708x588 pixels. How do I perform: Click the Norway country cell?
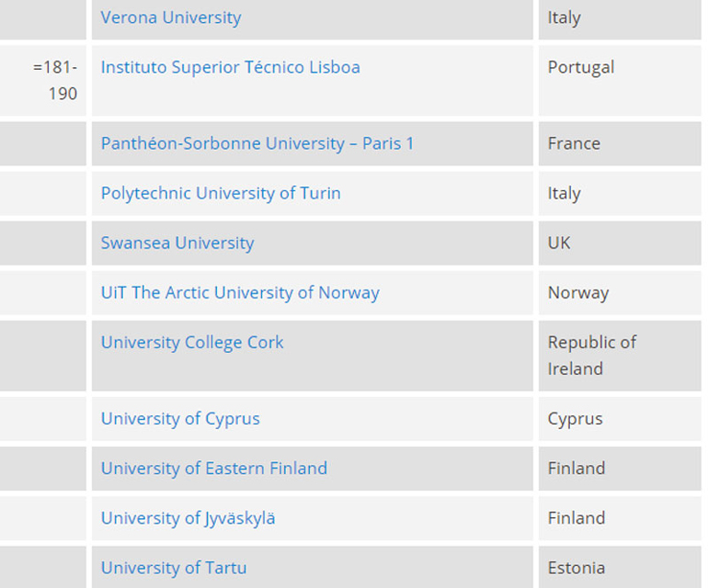(578, 292)
